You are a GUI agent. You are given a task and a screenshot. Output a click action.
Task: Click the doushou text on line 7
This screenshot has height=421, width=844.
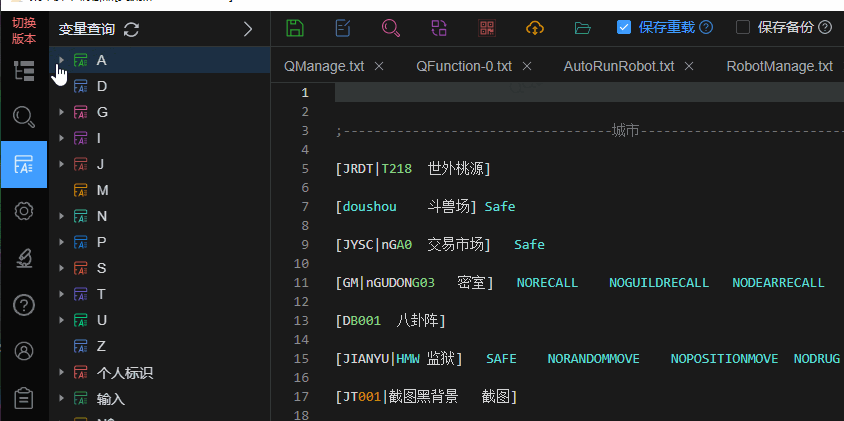click(369, 207)
